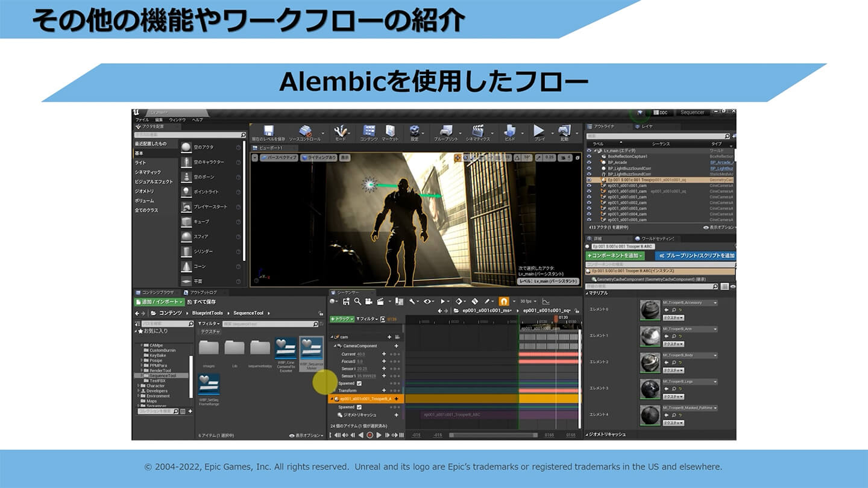Click the Sequencer camera icon
Viewport: 868px width, 488px height.
[369, 301]
